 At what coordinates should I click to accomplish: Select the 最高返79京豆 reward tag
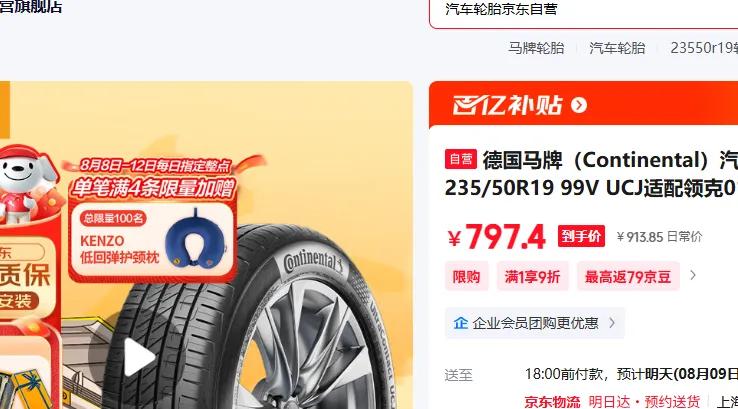tap(628, 276)
